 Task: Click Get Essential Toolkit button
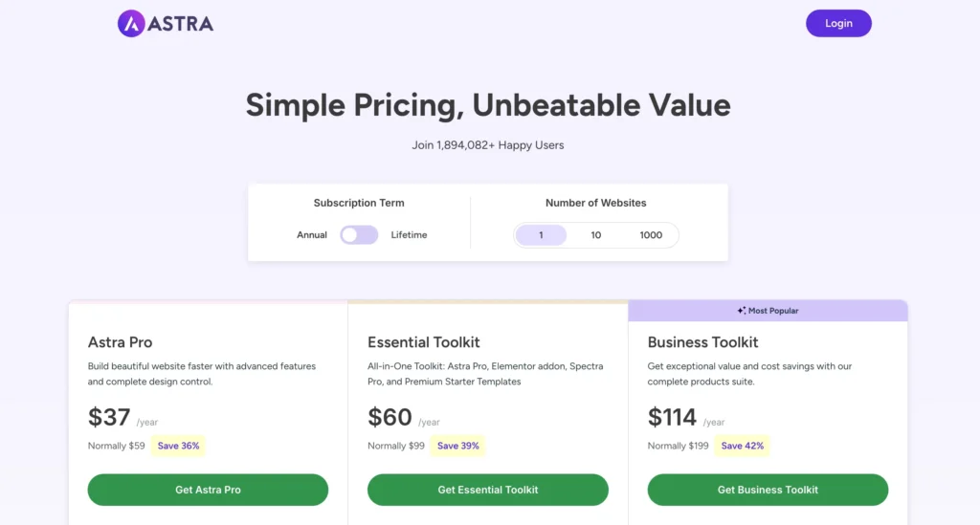pyautogui.click(x=488, y=490)
